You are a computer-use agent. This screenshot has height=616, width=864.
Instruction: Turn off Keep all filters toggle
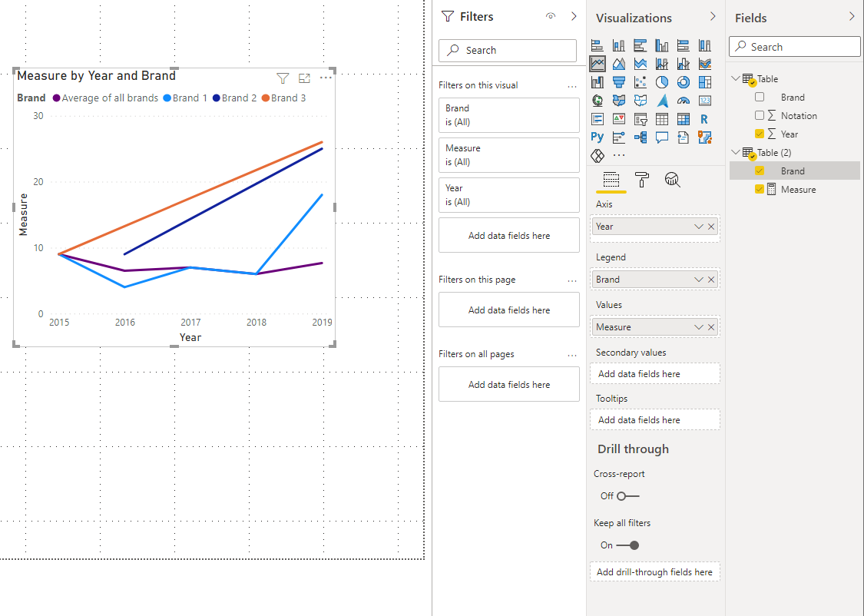tap(627, 545)
